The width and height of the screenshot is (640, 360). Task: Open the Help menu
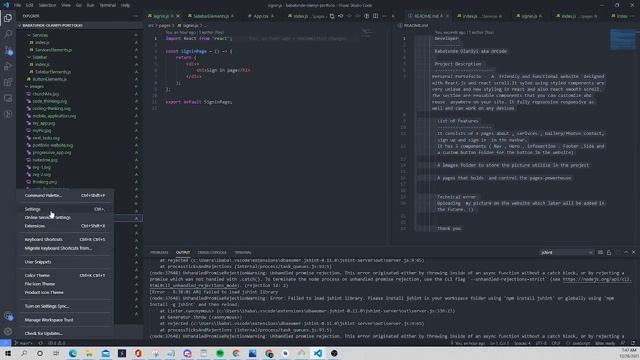point(125,5)
